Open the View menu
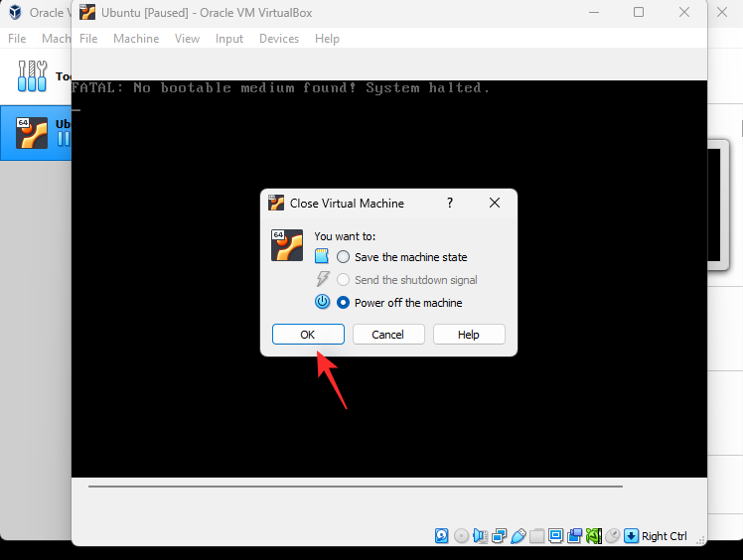This screenshot has width=743, height=560. click(x=187, y=39)
